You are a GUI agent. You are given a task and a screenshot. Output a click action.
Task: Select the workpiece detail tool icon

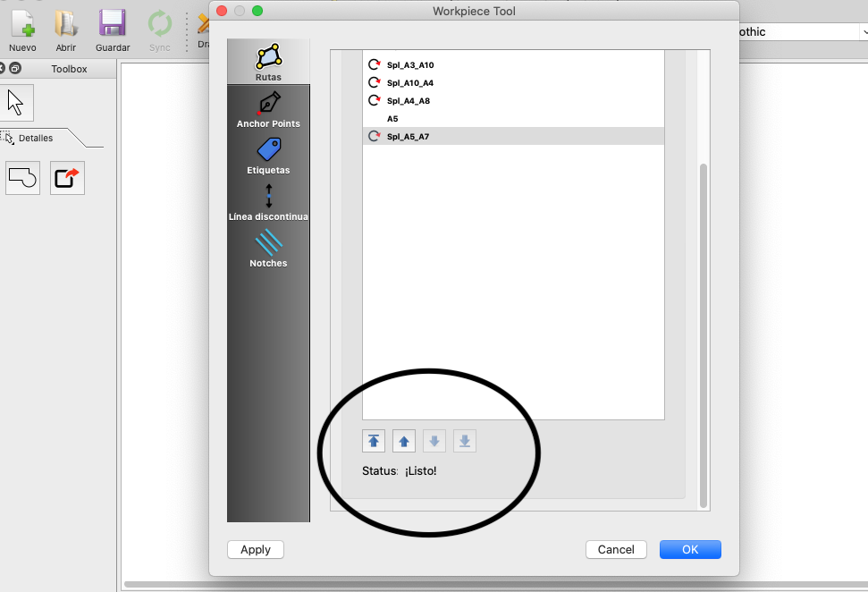[23, 178]
